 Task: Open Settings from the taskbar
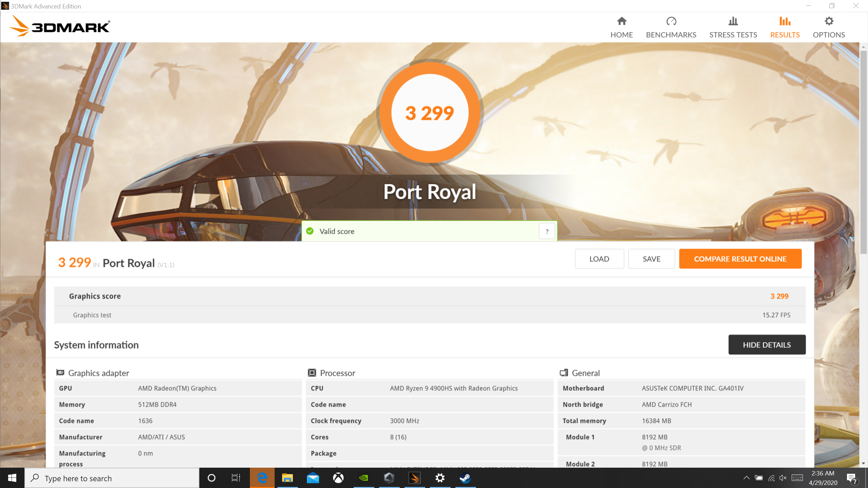(440, 478)
